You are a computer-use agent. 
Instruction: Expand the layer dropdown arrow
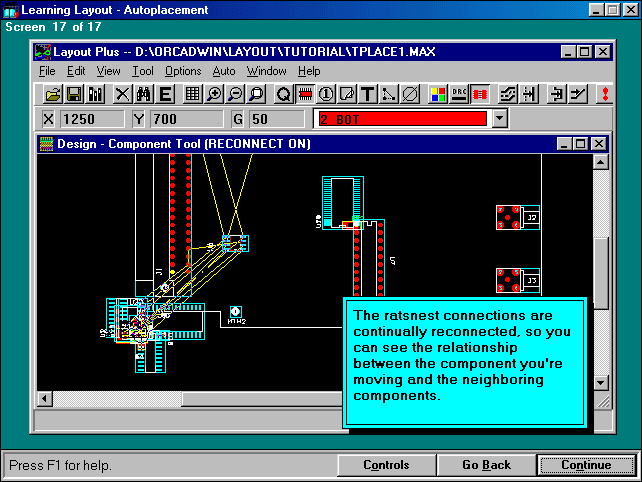click(500, 119)
